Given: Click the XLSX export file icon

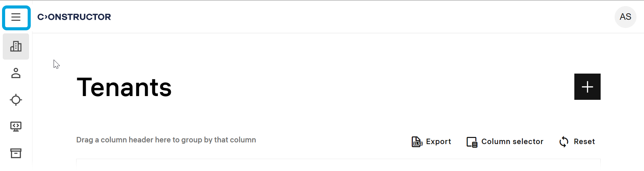Looking at the screenshot, I should [417, 142].
